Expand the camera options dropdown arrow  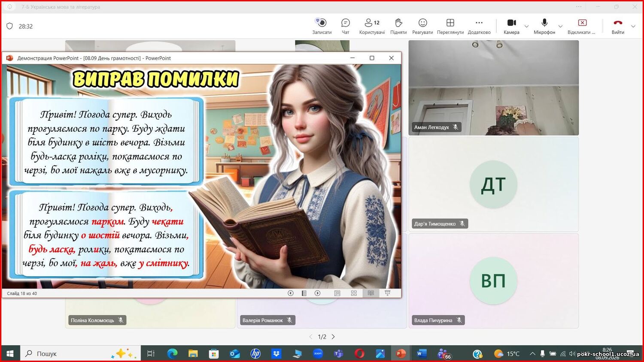click(x=526, y=27)
